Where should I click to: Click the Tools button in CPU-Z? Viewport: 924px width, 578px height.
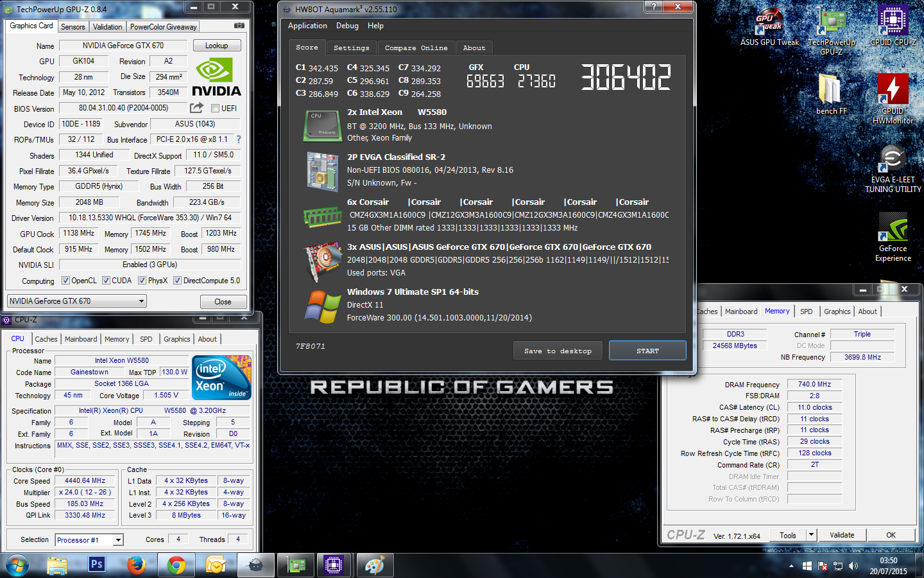[x=788, y=535]
